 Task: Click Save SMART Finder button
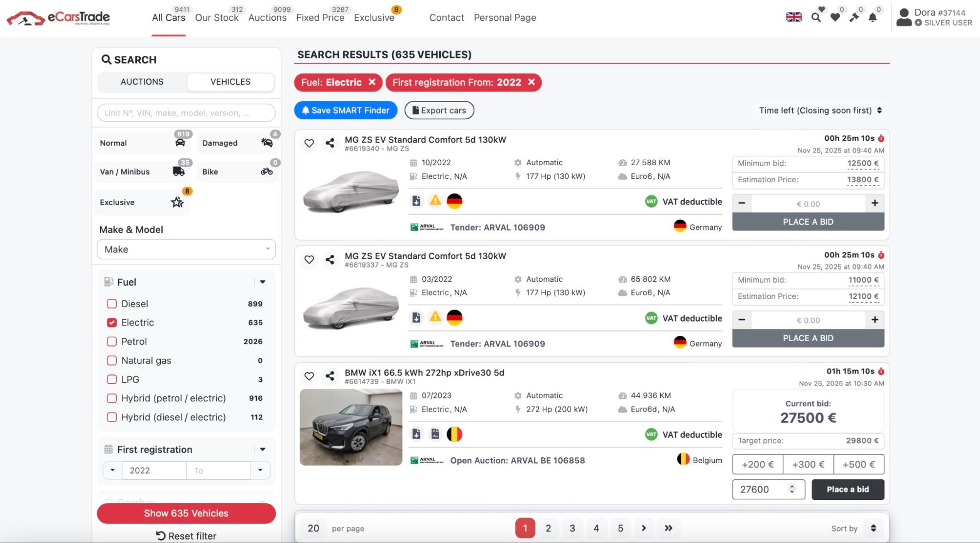tap(346, 111)
